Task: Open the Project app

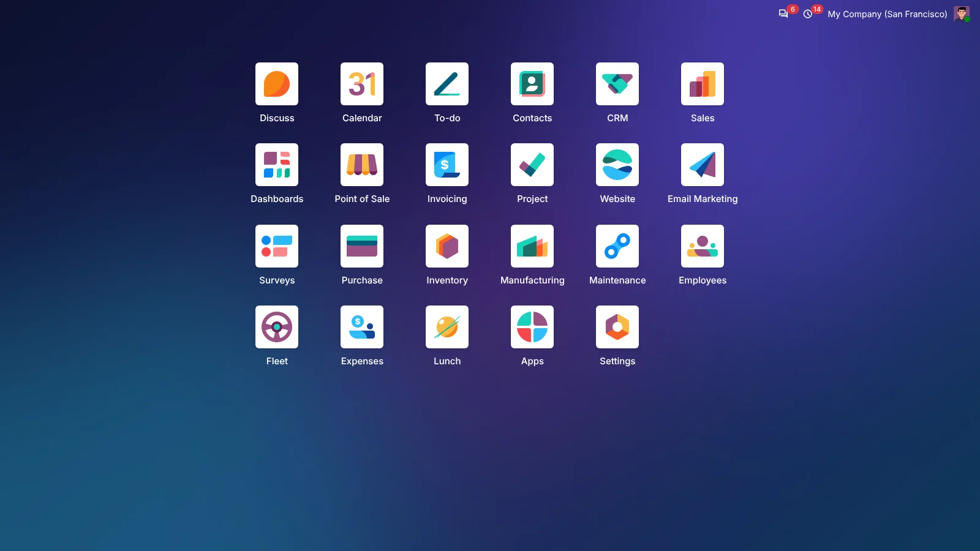Action: click(532, 165)
